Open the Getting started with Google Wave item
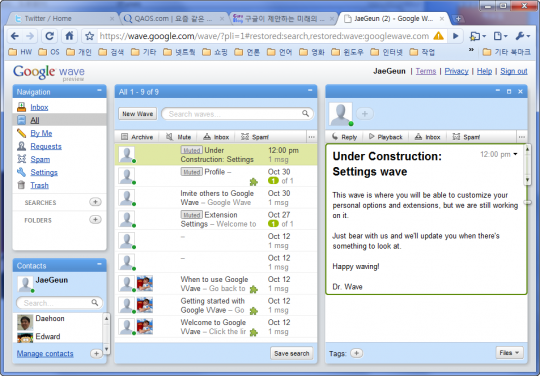540x376 pixels. click(216, 305)
